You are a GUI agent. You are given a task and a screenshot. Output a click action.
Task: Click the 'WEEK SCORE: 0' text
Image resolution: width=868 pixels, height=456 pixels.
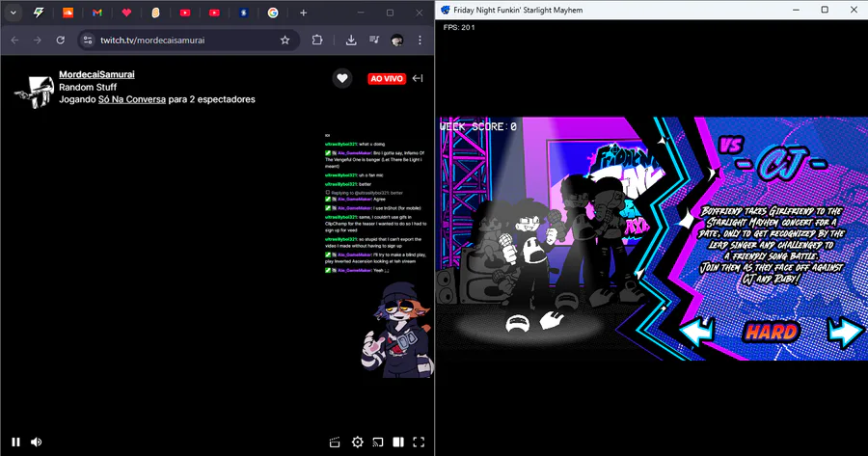click(x=478, y=126)
